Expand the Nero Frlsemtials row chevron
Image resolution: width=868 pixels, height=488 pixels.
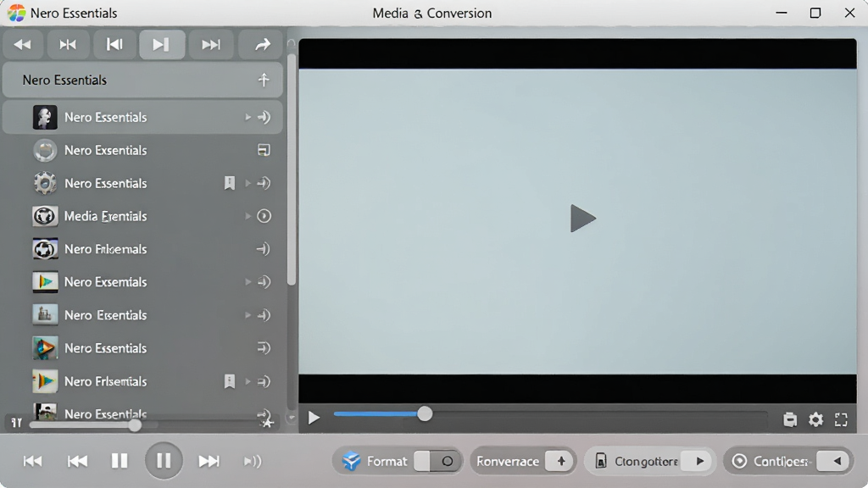[248, 381]
